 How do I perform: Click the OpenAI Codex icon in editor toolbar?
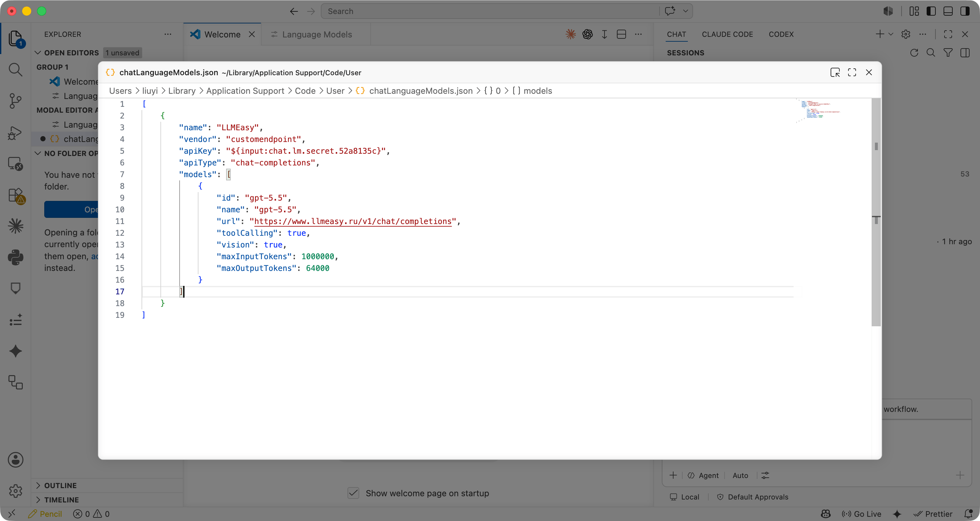coord(587,34)
